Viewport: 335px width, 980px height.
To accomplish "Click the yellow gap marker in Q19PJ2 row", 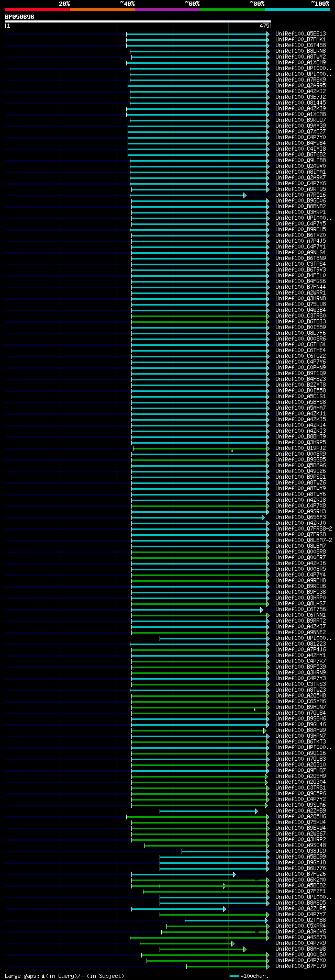I will coord(232,450).
